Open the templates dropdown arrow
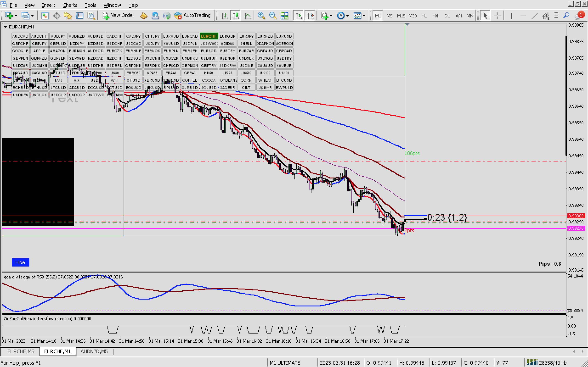Screen dimensions: 588x367 coord(364,16)
